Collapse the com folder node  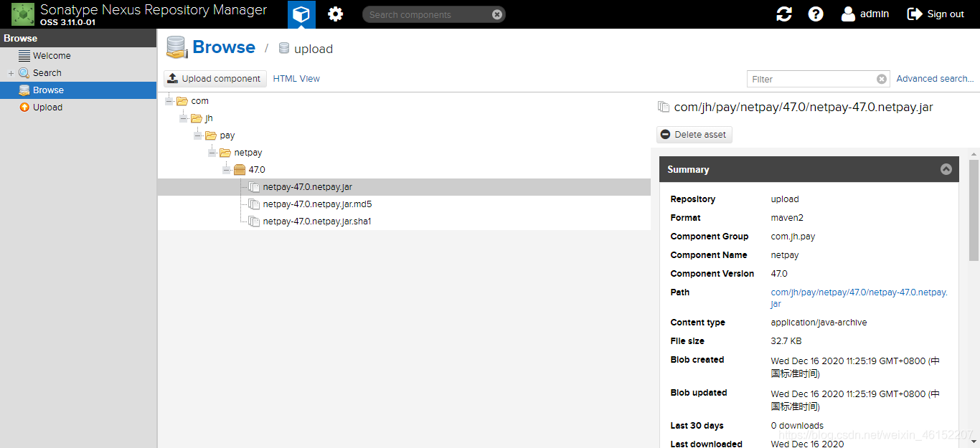click(169, 101)
